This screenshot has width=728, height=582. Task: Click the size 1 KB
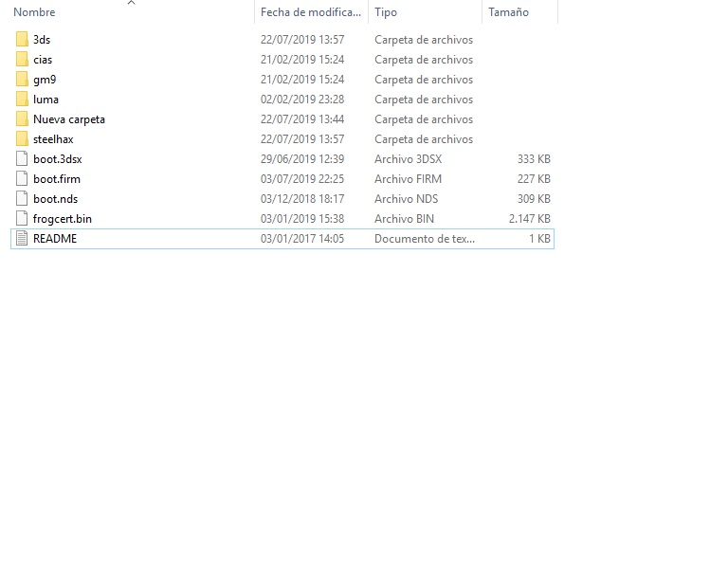point(539,239)
